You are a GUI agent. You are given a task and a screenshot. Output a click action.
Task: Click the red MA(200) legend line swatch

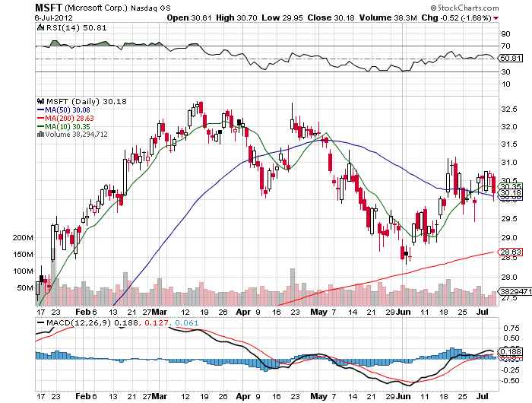(40, 118)
